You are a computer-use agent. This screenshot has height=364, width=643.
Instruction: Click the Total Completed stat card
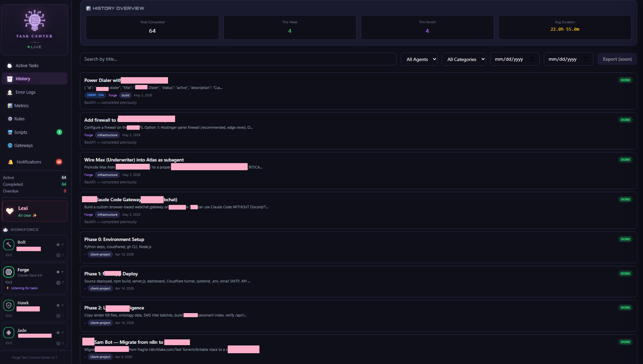pos(152,27)
